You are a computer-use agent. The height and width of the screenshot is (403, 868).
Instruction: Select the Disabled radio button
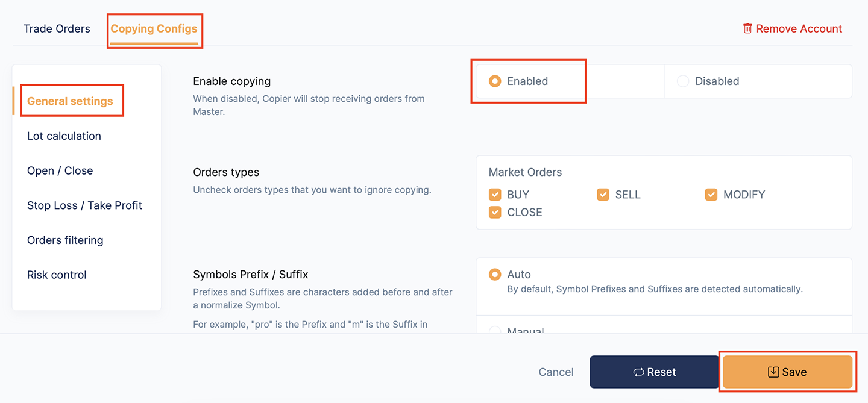[683, 81]
